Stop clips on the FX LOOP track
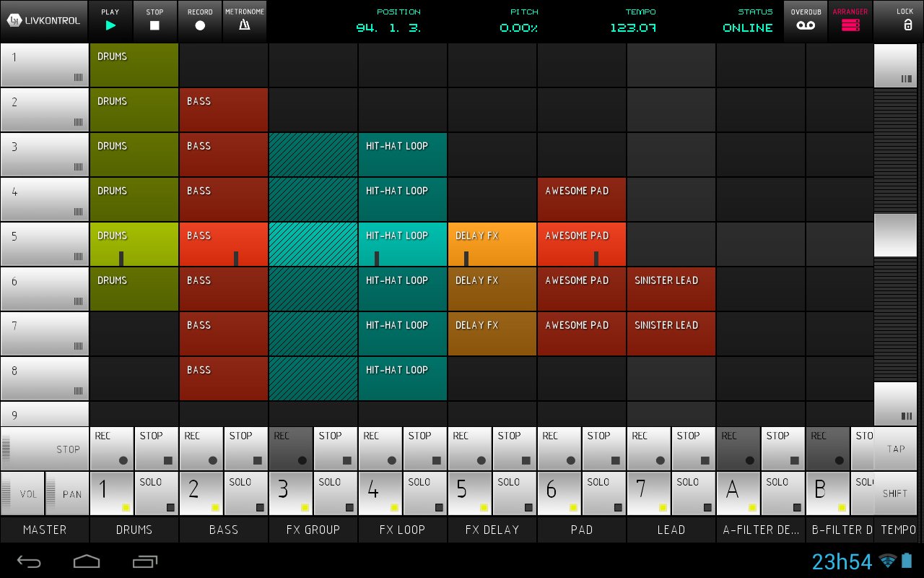The image size is (924, 578). pyautogui.click(x=425, y=449)
